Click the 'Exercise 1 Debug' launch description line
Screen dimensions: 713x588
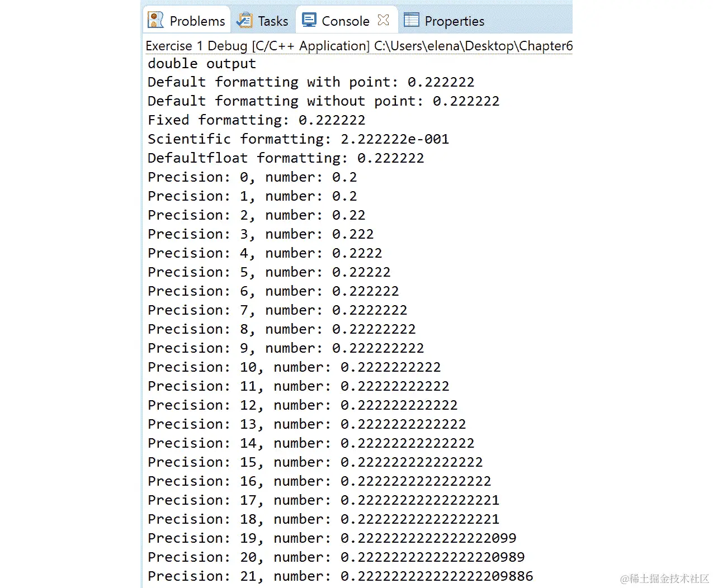click(x=359, y=46)
